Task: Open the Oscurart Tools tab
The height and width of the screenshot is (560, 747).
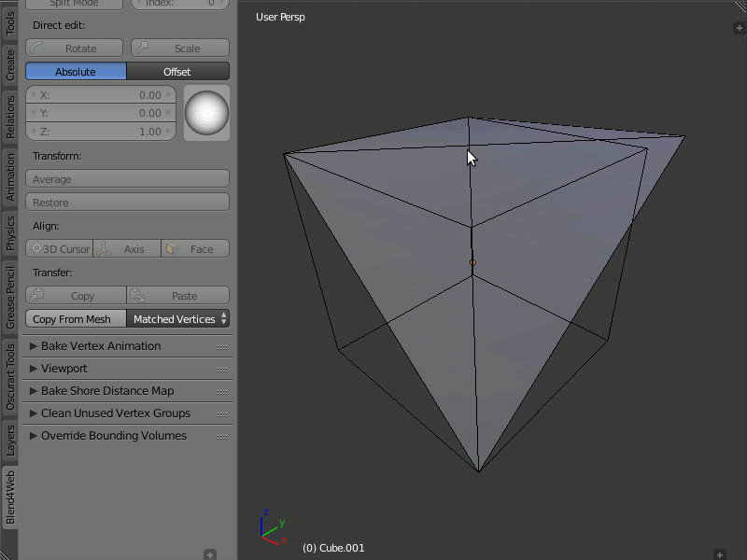Action: tap(10, 374)
